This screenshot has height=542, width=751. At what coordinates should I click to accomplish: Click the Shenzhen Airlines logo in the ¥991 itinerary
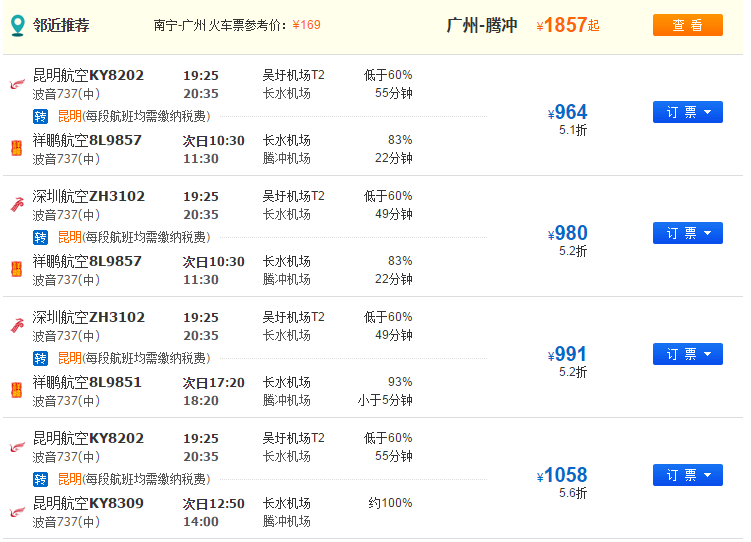point(17,326)
